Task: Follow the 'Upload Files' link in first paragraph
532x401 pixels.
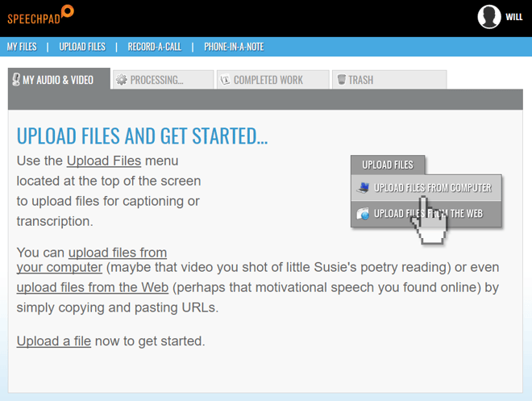Action: coord(104,161)
